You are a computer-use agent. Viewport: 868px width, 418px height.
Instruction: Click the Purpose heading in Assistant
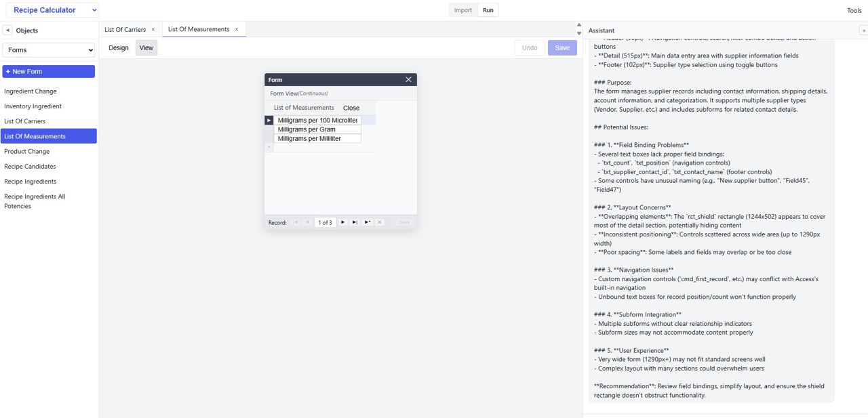coord(613,83)
